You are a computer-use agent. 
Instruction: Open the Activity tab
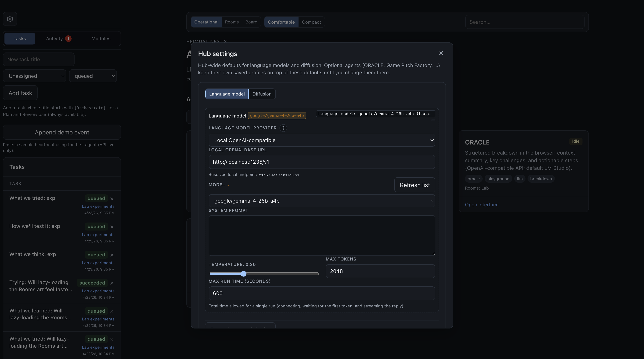[59, 39]
